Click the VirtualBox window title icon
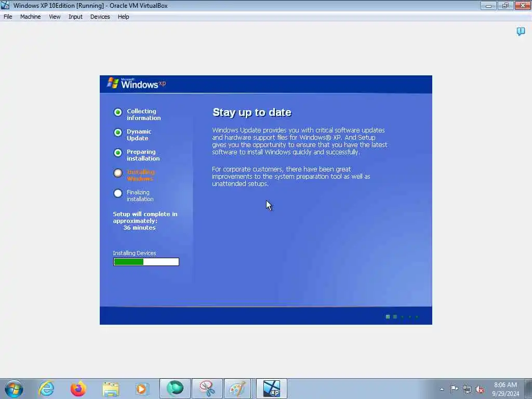532x399 pixels. 5,5
